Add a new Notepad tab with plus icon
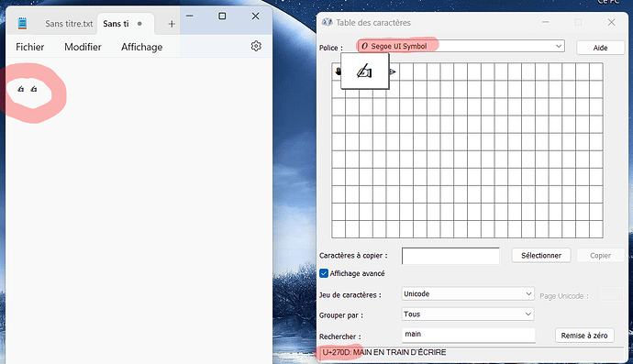This screenshot has height=364, width=633. click(x=172, y=24)
